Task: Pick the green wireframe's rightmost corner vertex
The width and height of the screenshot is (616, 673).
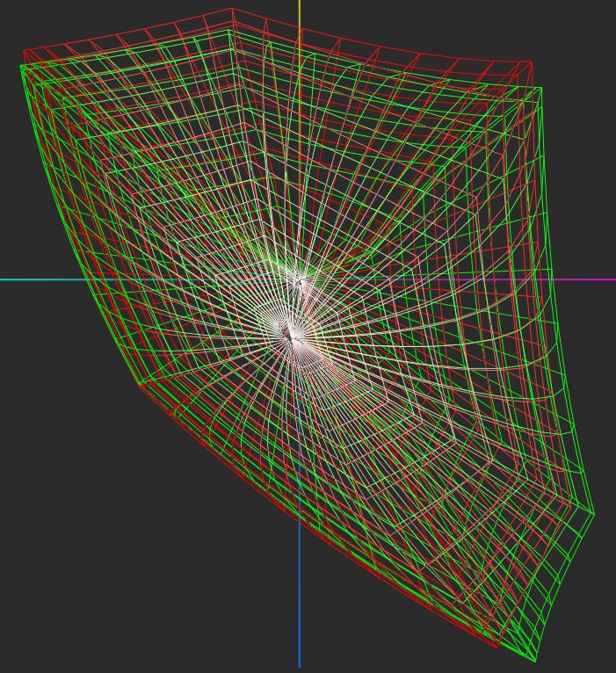Action: pos(595,515)
